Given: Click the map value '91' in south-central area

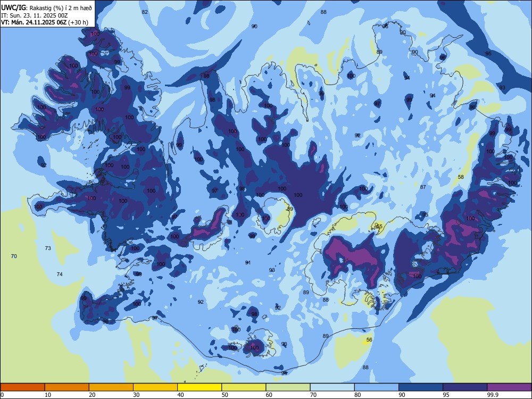Looking at the screenshot, I should click(248, 263).
